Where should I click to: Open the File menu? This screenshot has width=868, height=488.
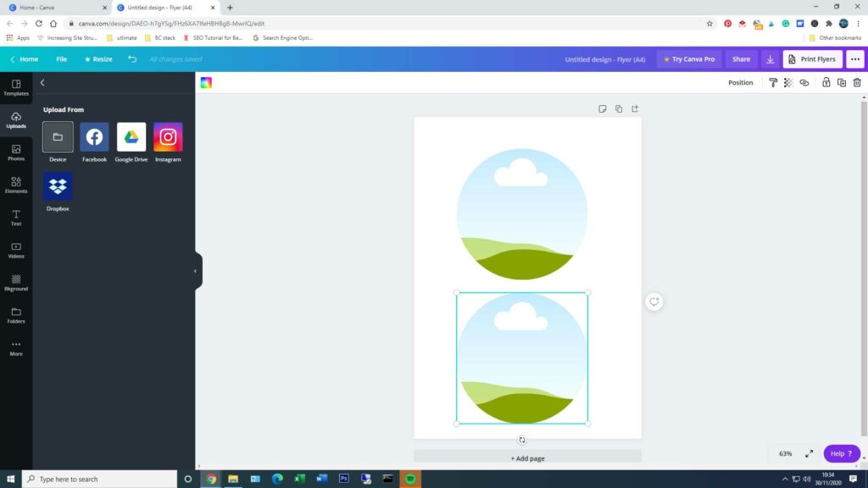pyautogui.click(x=61, y=59)
